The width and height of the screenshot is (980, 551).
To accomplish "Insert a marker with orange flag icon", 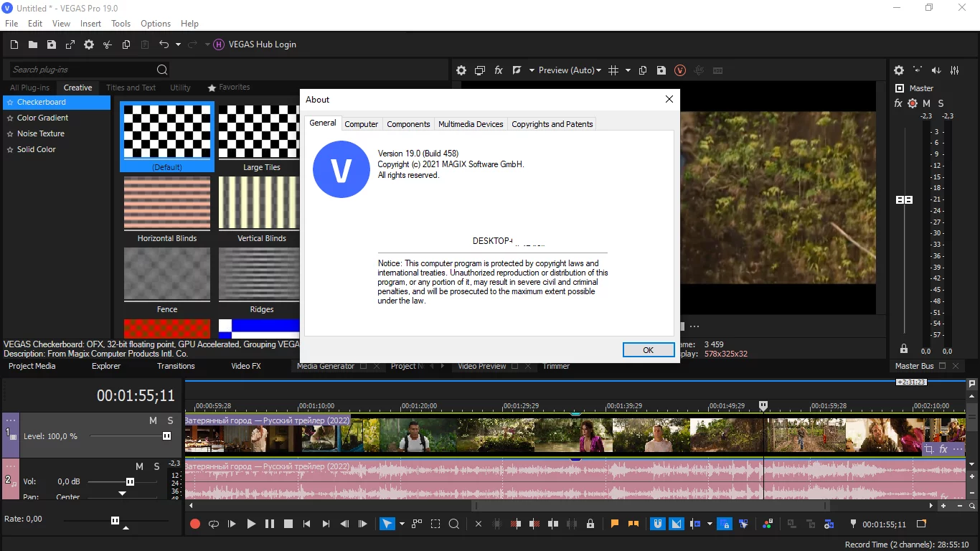I will point(615,524).
